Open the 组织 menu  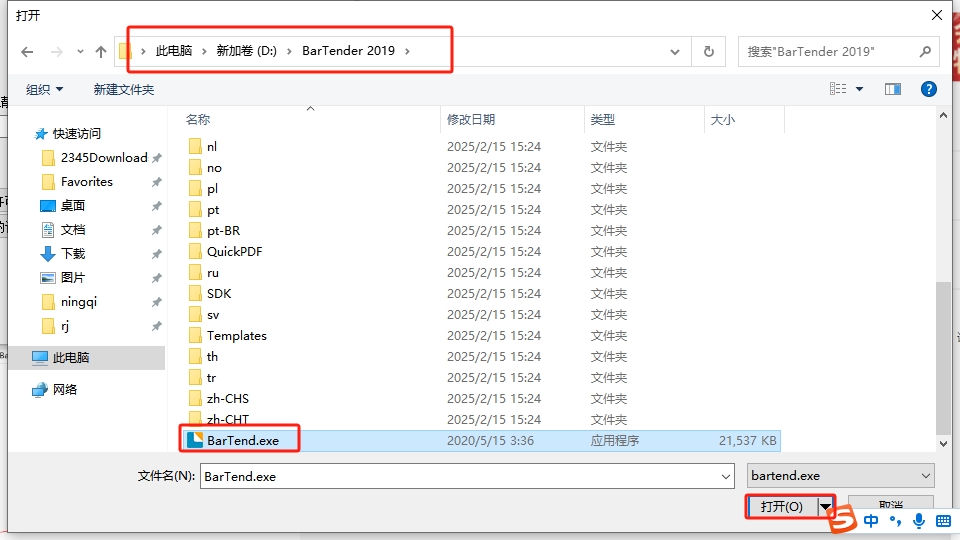pos(44,89)
